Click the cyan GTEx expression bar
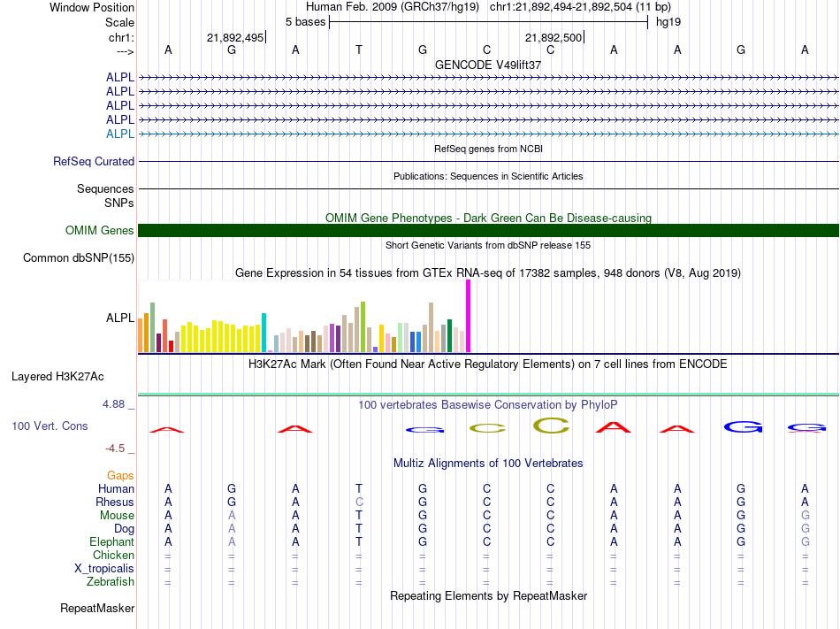 [x=263, y=333]
